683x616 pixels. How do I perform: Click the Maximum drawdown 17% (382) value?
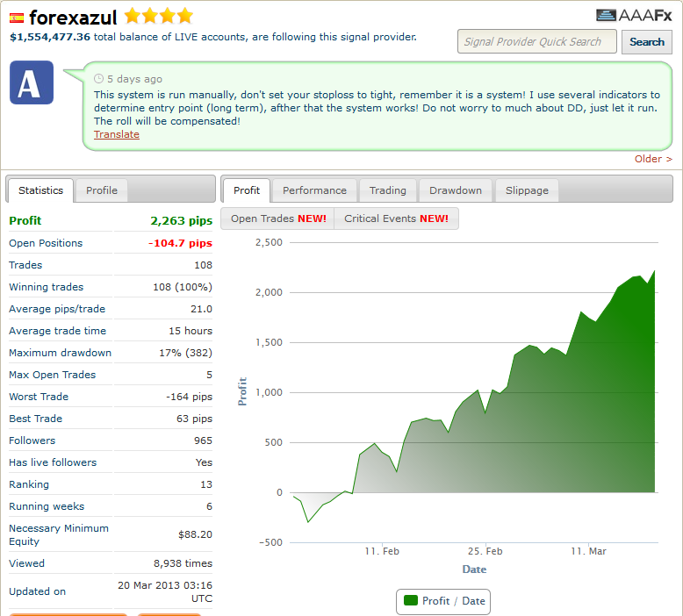(x=185, y=353)
